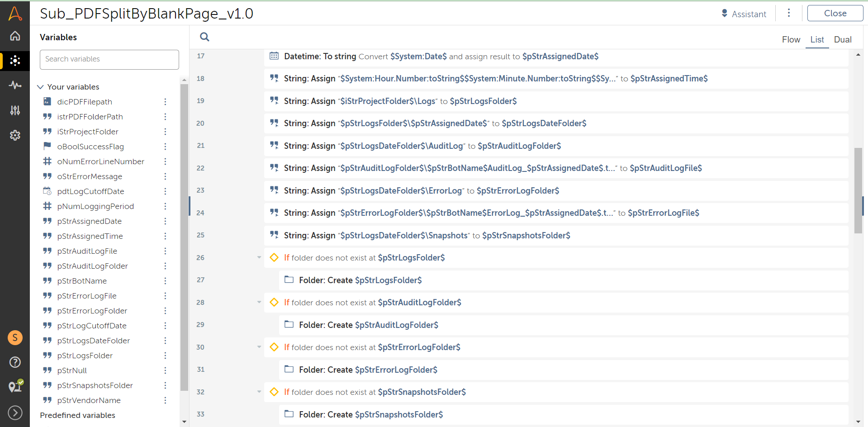Select the pStrVendorName variable
The height and width of the screenshot is (427, 868).
[89, 400]
